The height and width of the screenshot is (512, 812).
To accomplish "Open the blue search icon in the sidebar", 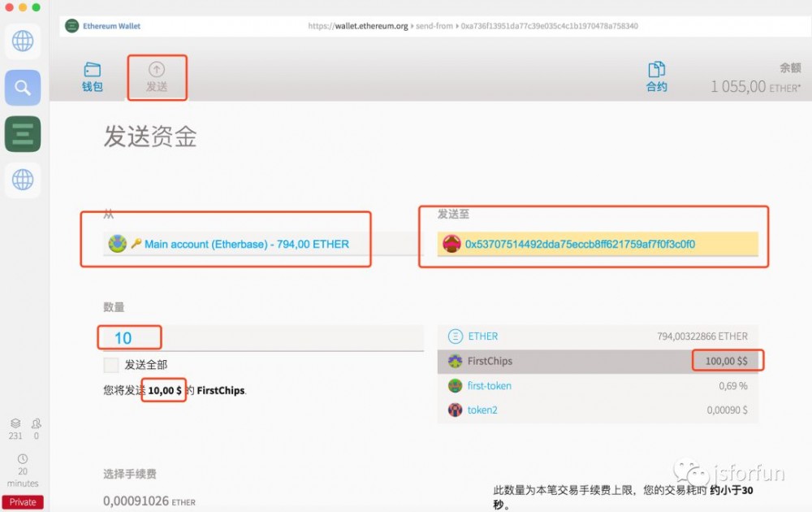I will click(x=22, y=87).
